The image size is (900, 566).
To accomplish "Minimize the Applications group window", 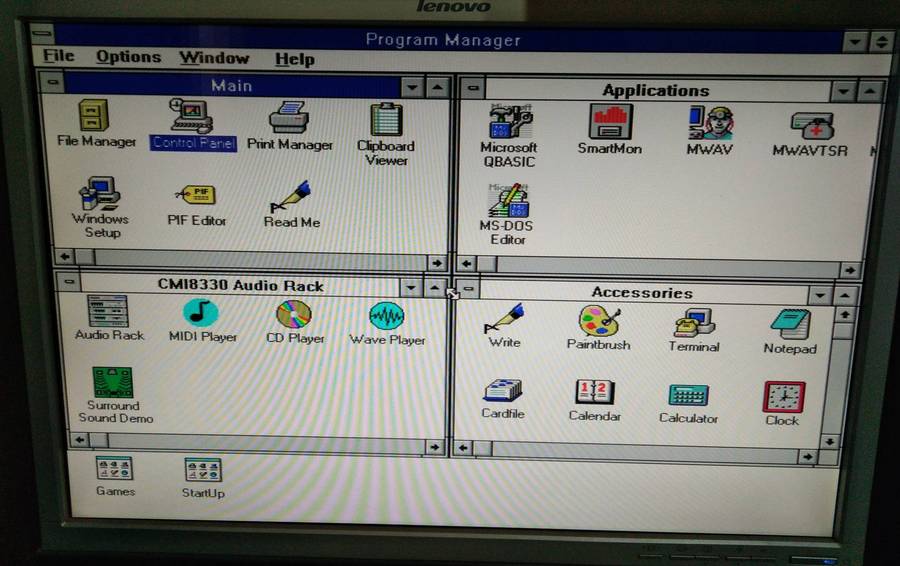I will pos(843,92).
